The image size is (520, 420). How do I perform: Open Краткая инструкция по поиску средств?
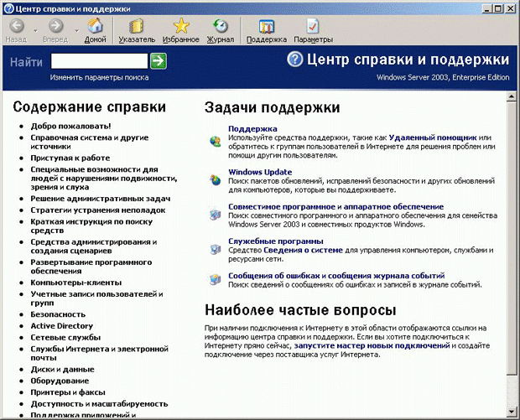pyautogui.click(x=91, y=226)
